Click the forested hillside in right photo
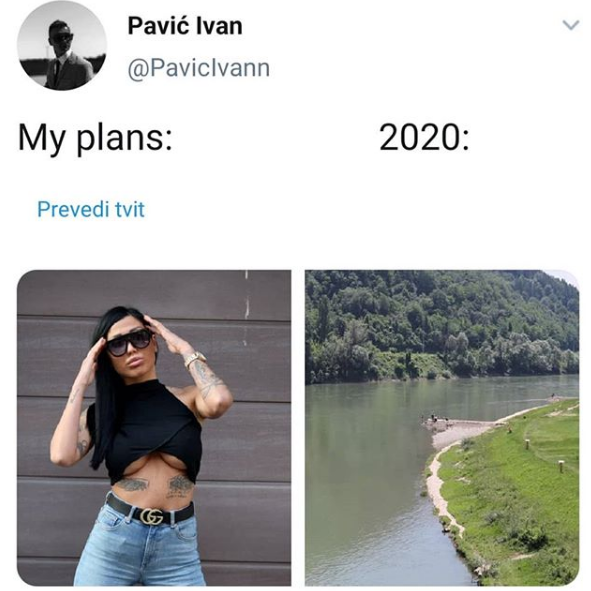 [x=441, y=324]
